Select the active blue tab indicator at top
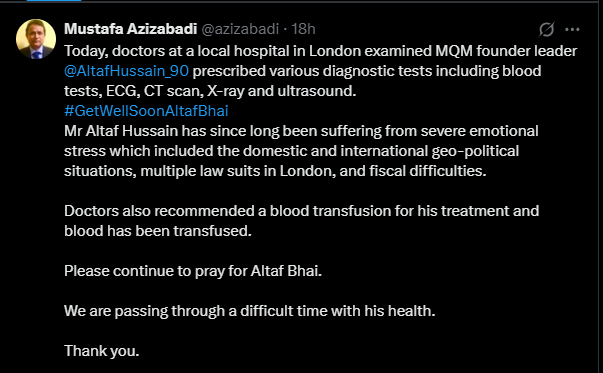The image size is (603, 373). pos(53,1)
